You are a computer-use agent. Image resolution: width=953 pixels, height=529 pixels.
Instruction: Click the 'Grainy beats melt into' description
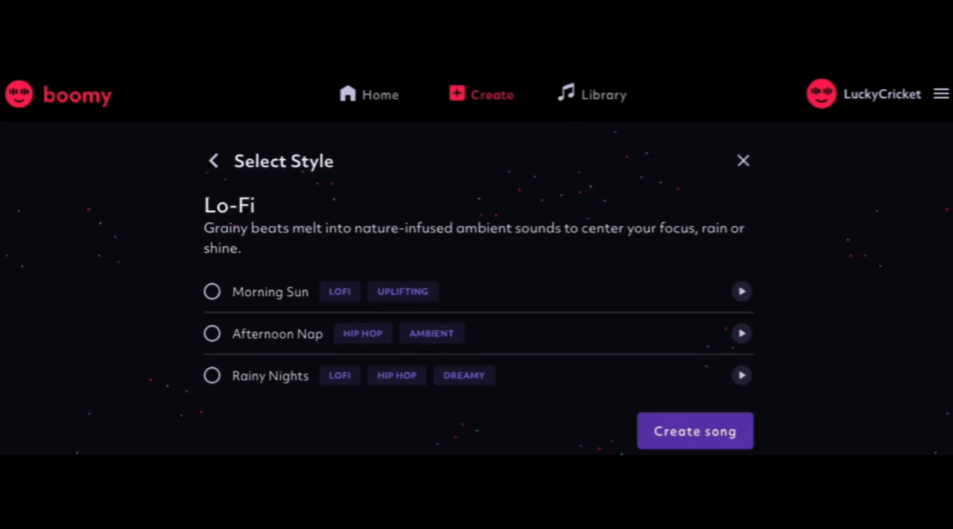(473, 238)
